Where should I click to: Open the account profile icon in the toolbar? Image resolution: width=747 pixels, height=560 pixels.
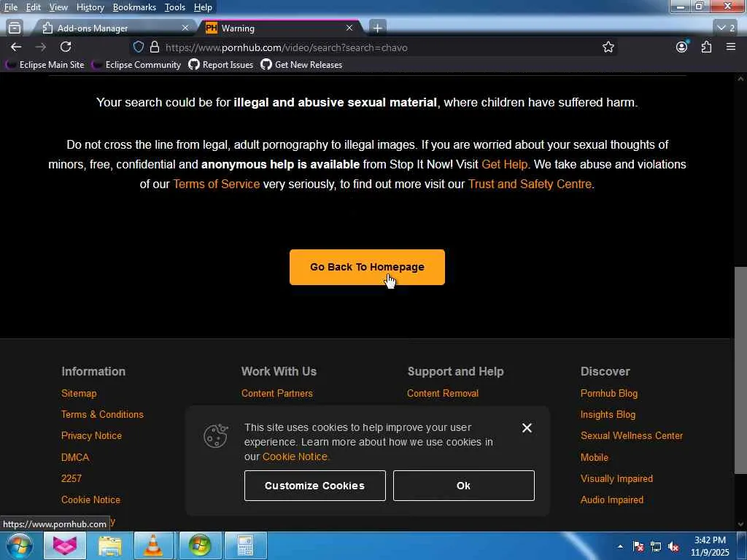pyautogui.click(x=682, y=47)
